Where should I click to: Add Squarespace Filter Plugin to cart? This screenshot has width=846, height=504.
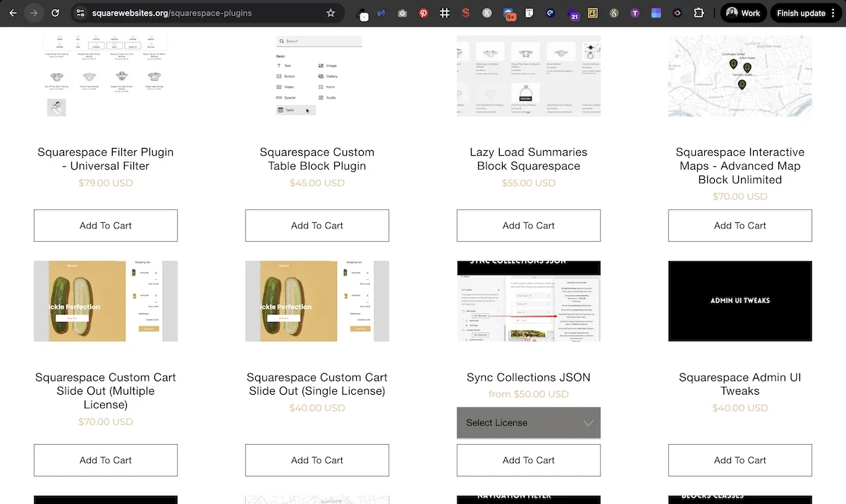click(x=106, y=226)
